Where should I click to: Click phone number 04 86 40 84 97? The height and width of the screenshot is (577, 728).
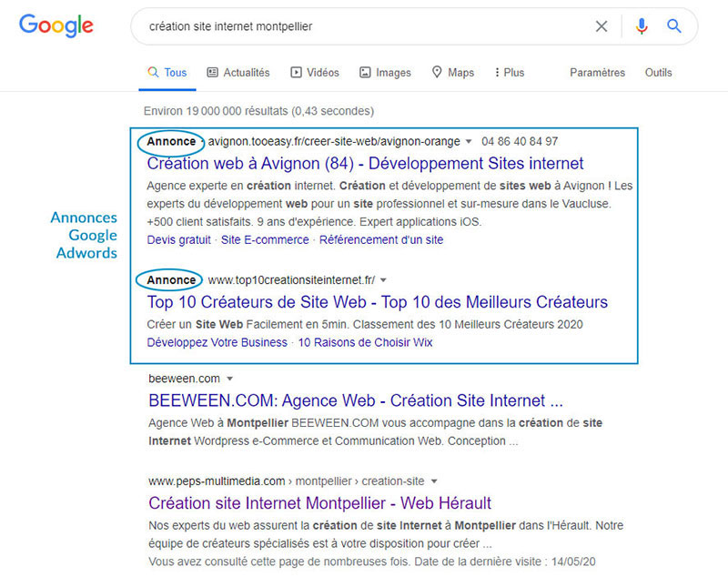click(520, 142)
